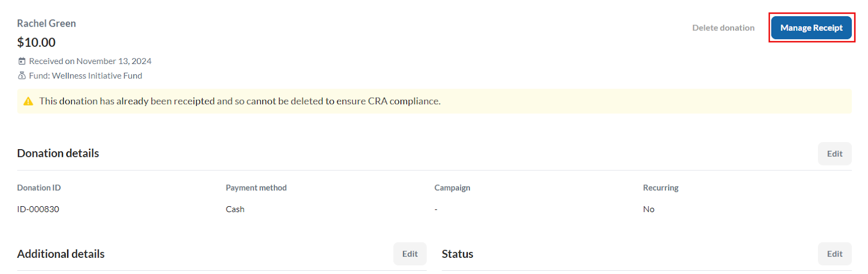Click the calendar icon beside the received date
Image resolution: width=868 pixels, height=274 pixels.
click(22, 61)
